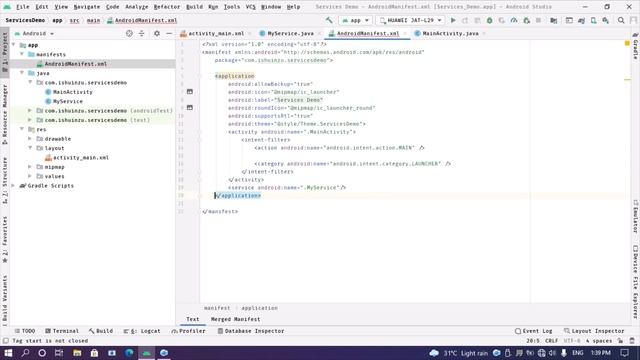
Task: Click the CRLF line separator indicator
Action: click(x=551, y=341)
